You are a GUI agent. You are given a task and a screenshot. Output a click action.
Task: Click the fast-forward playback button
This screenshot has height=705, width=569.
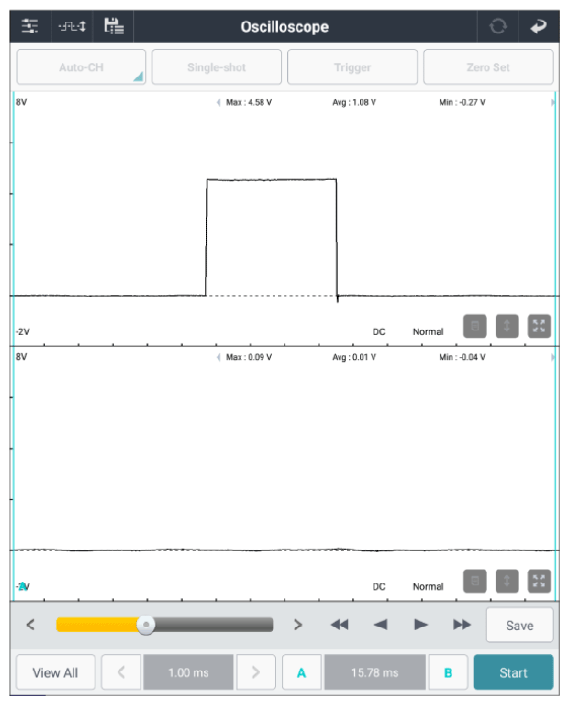(x=462, y=625)
